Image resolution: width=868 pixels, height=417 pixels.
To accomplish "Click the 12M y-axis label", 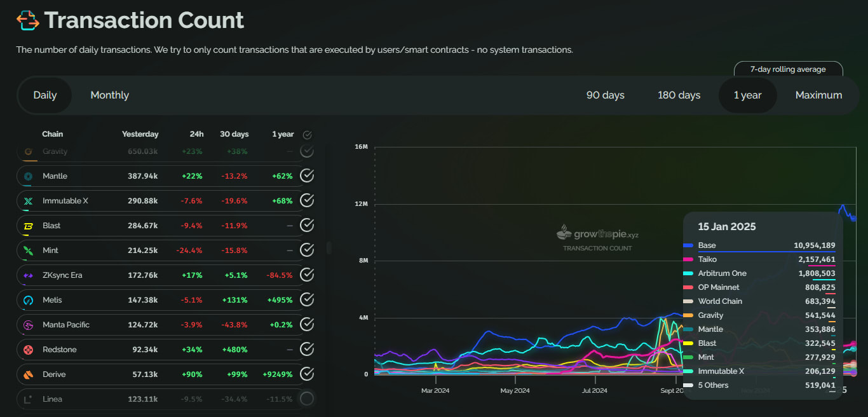I will tap(361, 204).
